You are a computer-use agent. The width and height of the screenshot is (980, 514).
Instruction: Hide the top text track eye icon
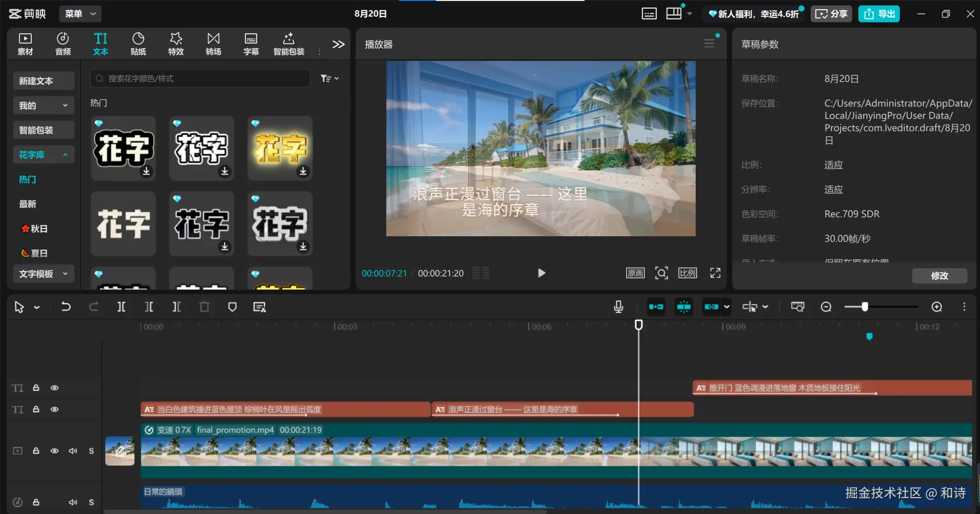coord(54,388)
